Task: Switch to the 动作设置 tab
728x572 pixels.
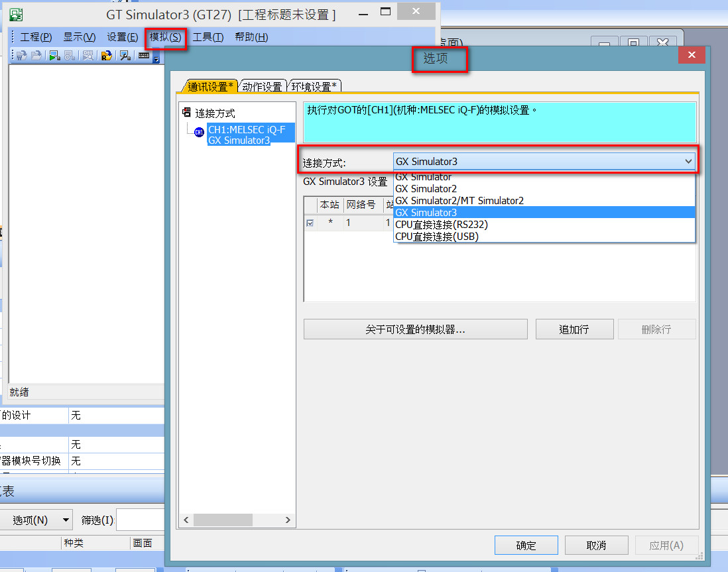Action: 262,86
